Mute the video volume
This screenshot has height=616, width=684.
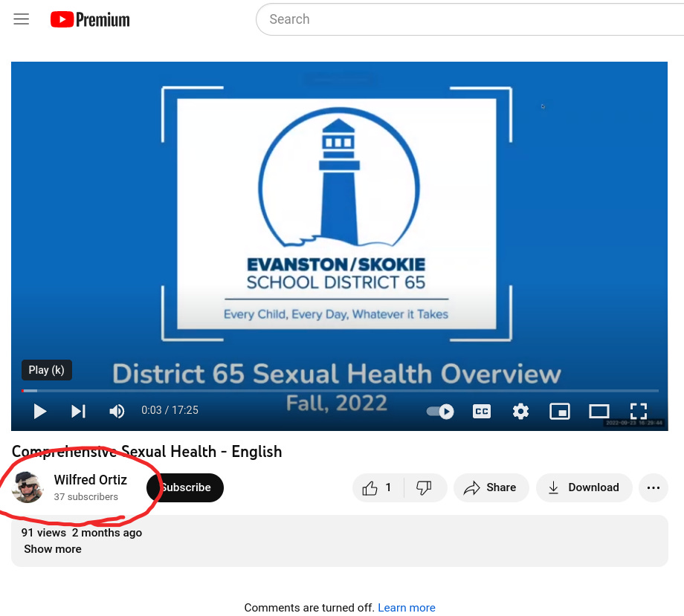click(x=117, y=411)
